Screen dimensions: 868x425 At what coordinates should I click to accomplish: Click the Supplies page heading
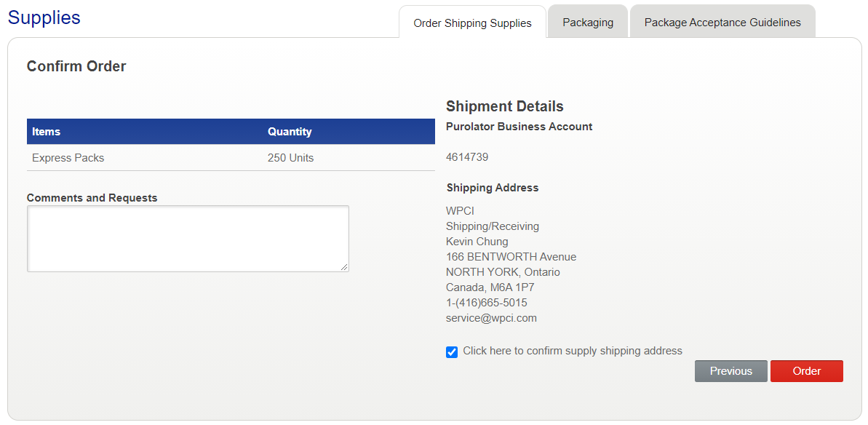click(44, 17)
